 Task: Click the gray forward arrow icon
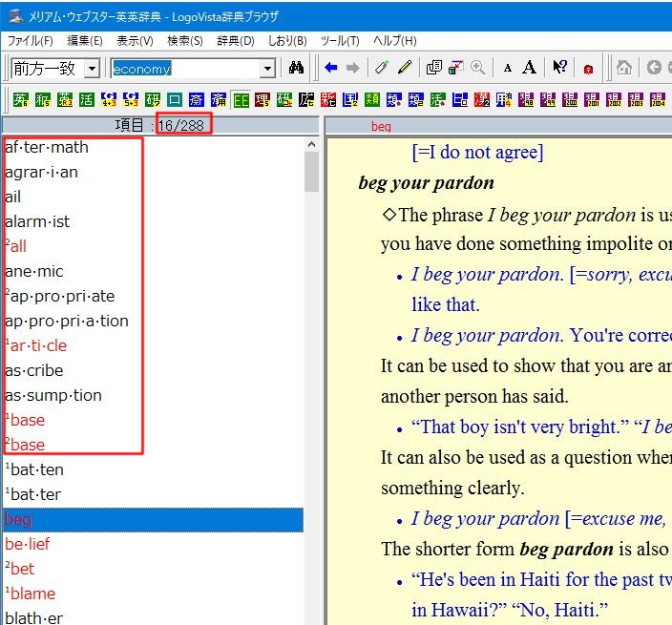[353, 68]
